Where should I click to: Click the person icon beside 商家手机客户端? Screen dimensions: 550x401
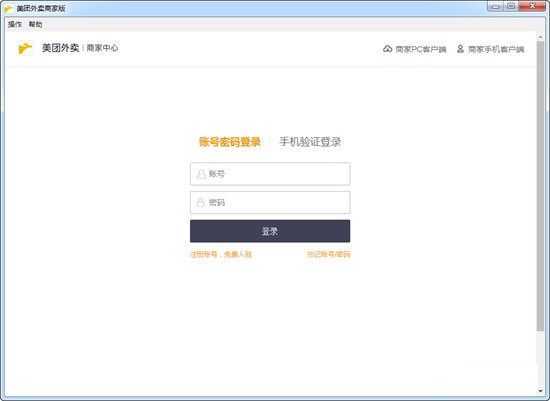460,49
